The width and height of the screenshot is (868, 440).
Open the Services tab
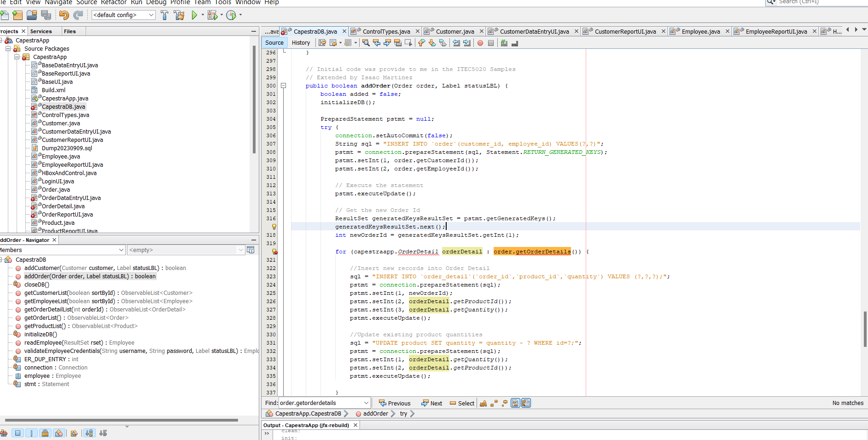point(41,31)
